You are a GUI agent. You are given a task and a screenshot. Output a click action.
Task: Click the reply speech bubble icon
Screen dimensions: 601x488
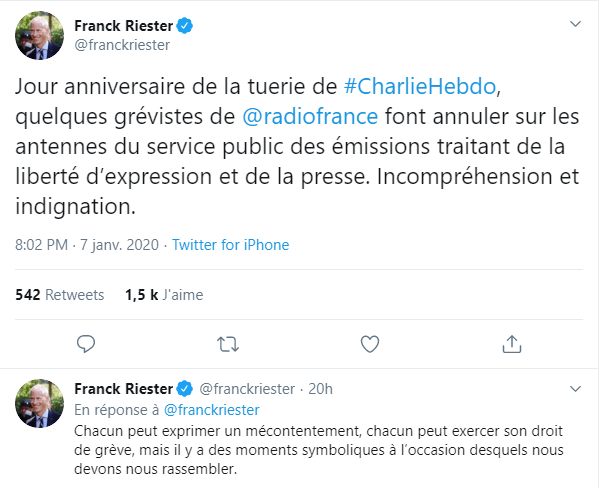pos(86,344)
